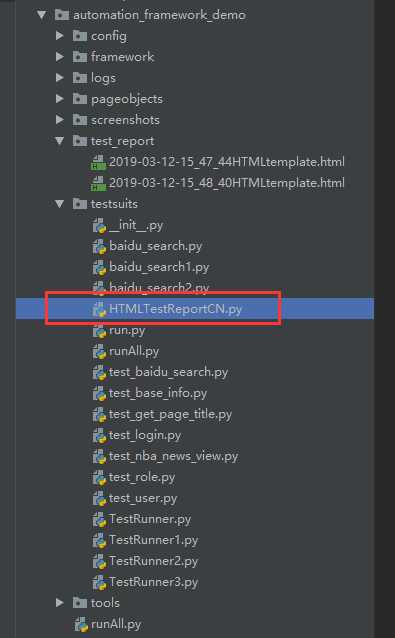The image size is (395, 638).
Task: Select the config folder name
Action: pos(109,36)
